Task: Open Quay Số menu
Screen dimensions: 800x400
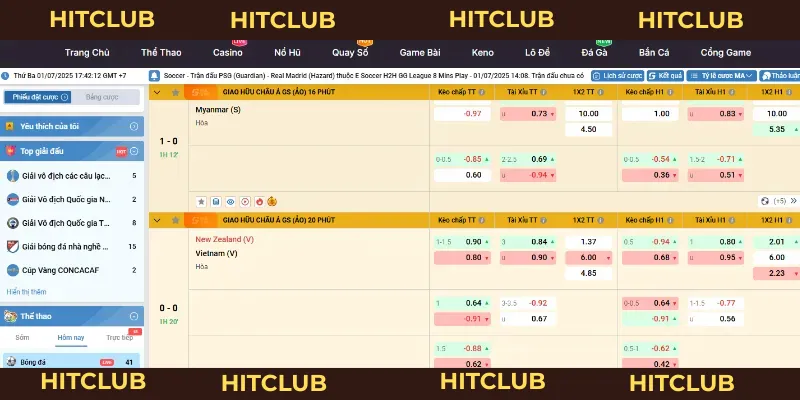Action: 350,53
